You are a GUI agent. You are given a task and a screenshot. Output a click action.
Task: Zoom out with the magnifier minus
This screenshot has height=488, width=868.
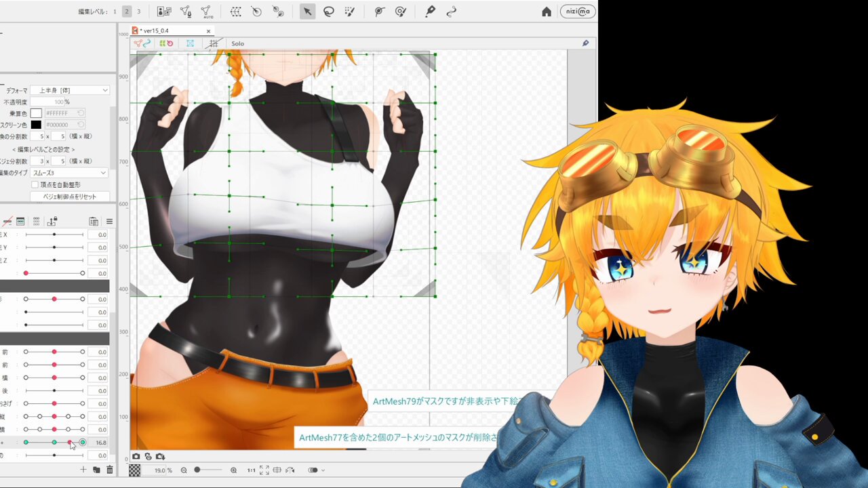(184, 470)
